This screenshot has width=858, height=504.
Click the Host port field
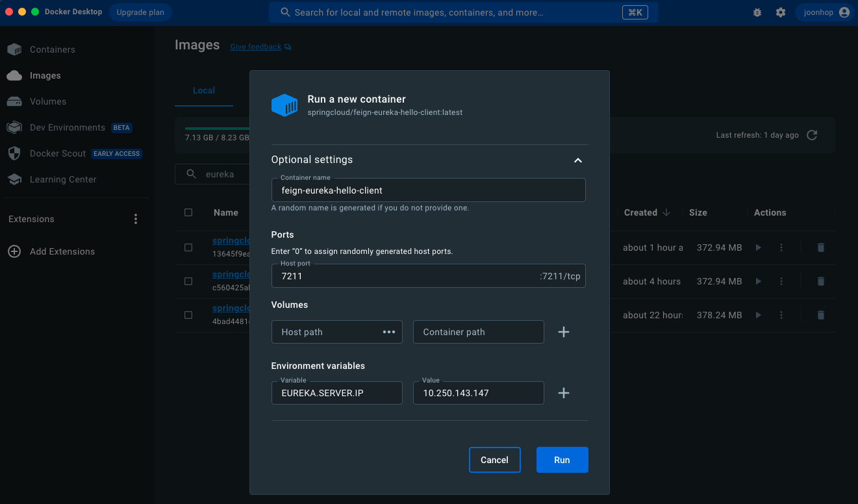click(429, 276)
